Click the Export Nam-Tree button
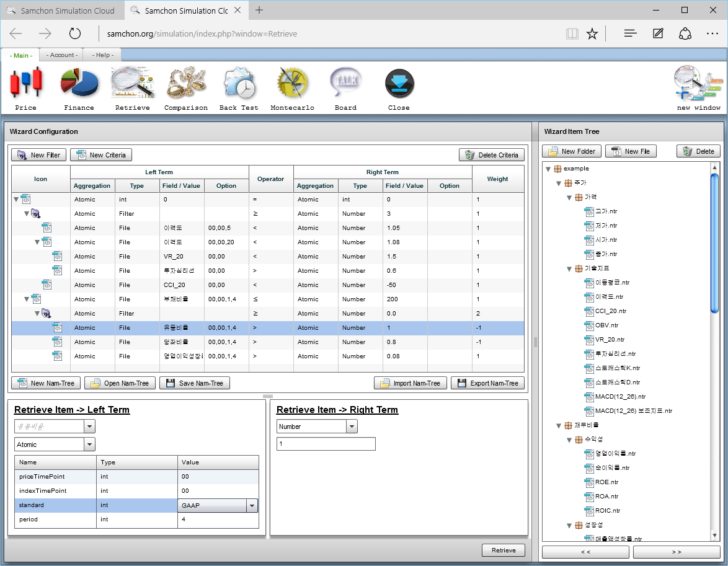Screen dimensions: 728x566 coord(487,383)
